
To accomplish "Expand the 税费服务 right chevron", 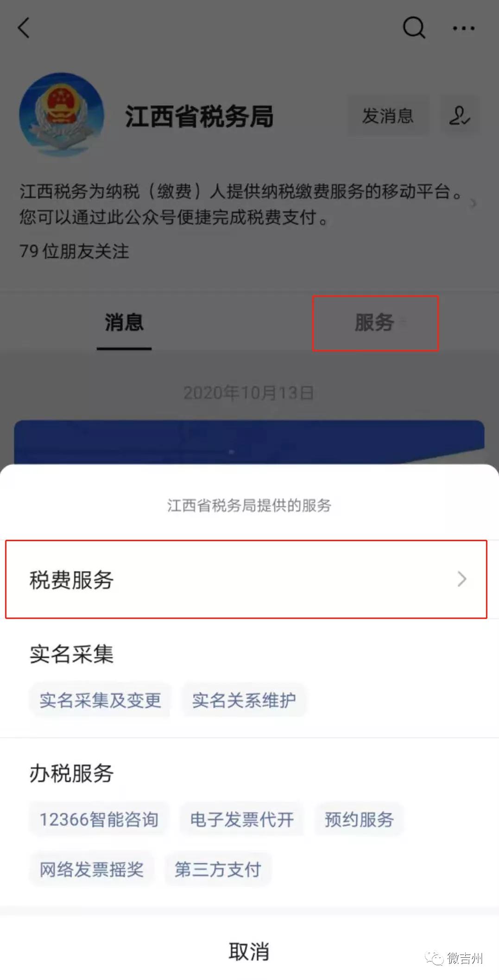I will 462,579.
